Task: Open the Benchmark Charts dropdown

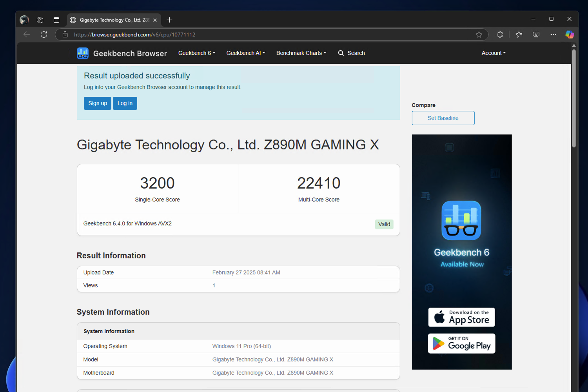Action: [x=301, y=53]
